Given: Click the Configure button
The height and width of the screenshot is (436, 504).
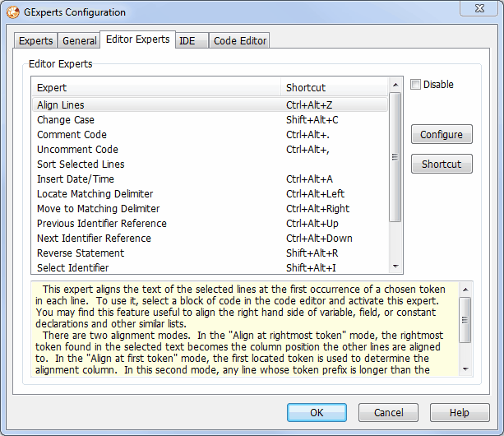Looking at the screenshot, I should tap(442, 135).
